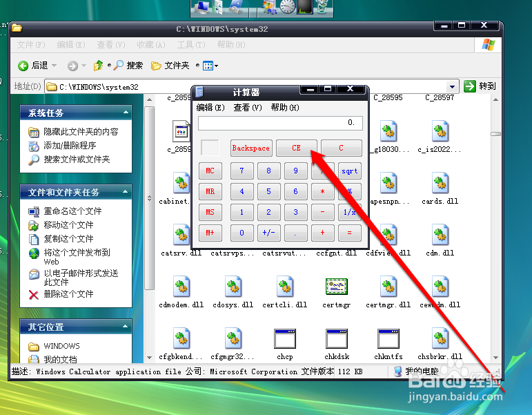The width and height of the screenshot is (532, 415).
Task: Click the CE button in Calculator
Action: coord(296,148)
